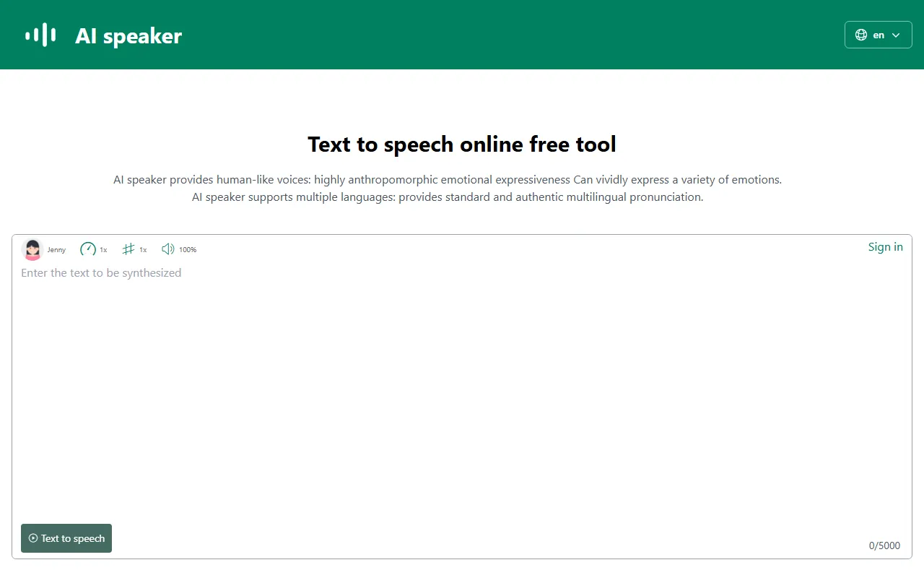The height and width of the screenshot is (578, 924).
Task: Click the Sign in link
Action: pyautogui.click(x=885, y=247)
